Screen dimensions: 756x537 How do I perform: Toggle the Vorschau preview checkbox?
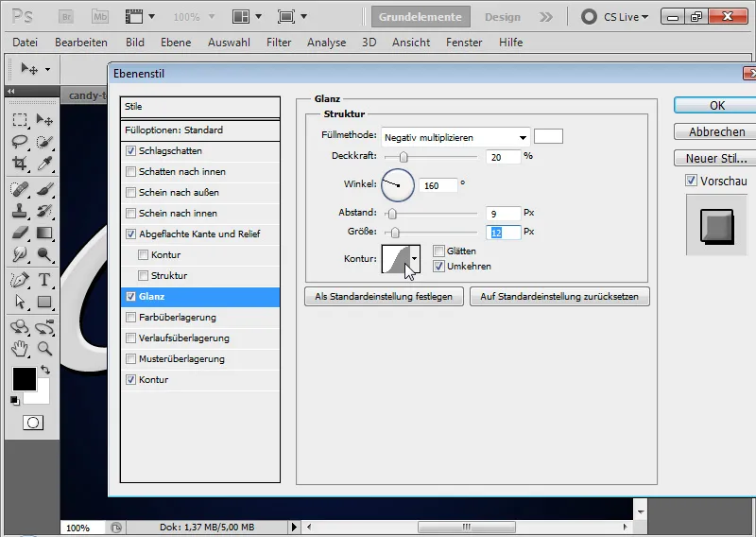coord(691,181)
